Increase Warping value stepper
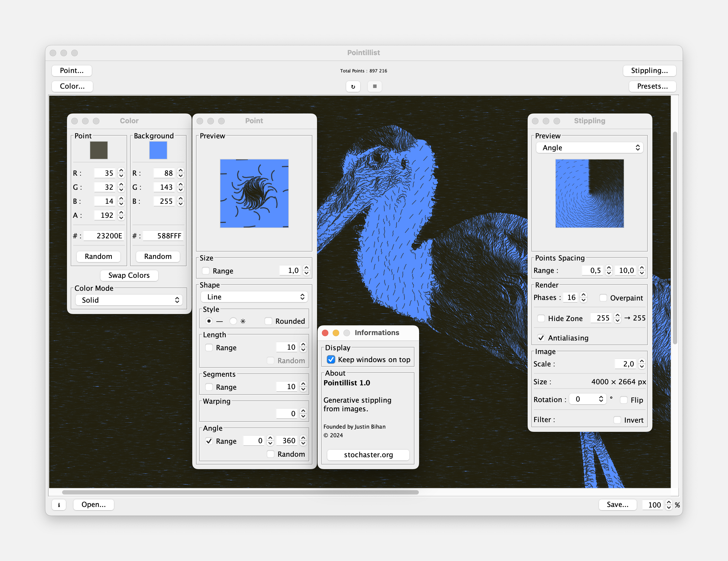 tap(303, 411)
